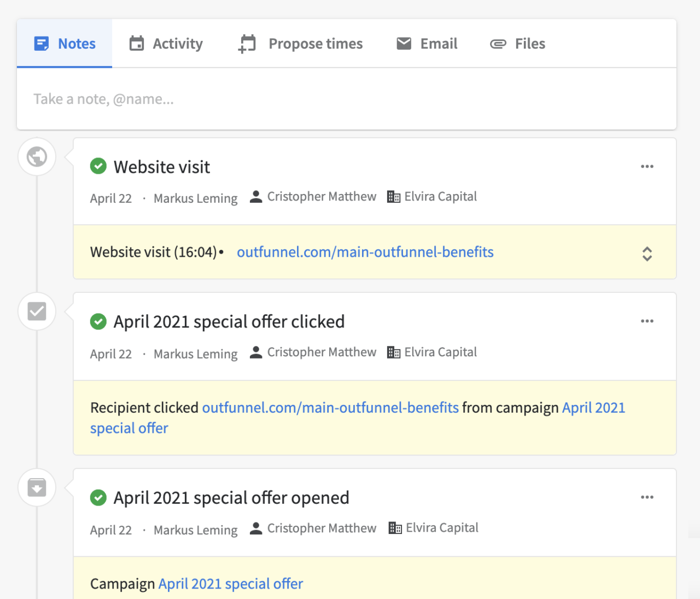The image size is (700, 599).
Task: Click the done badge on April 2021 special offer opened
Action: [x=98, y=497]
